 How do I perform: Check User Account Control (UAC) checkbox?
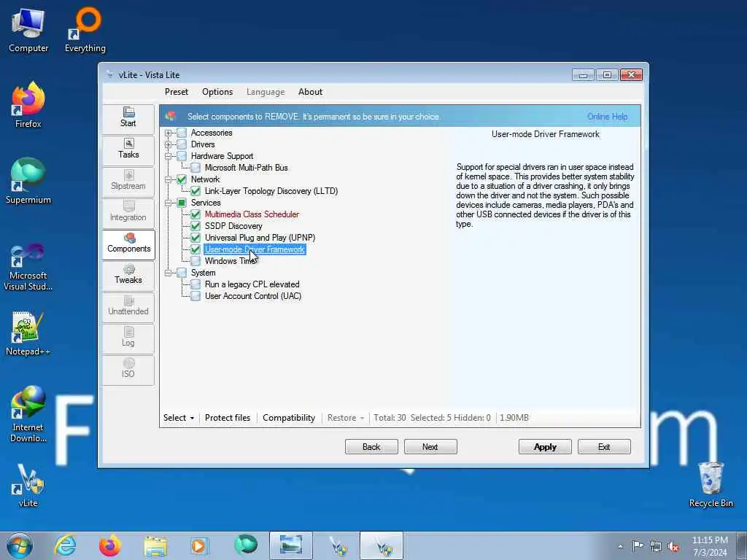coord(196,296)
